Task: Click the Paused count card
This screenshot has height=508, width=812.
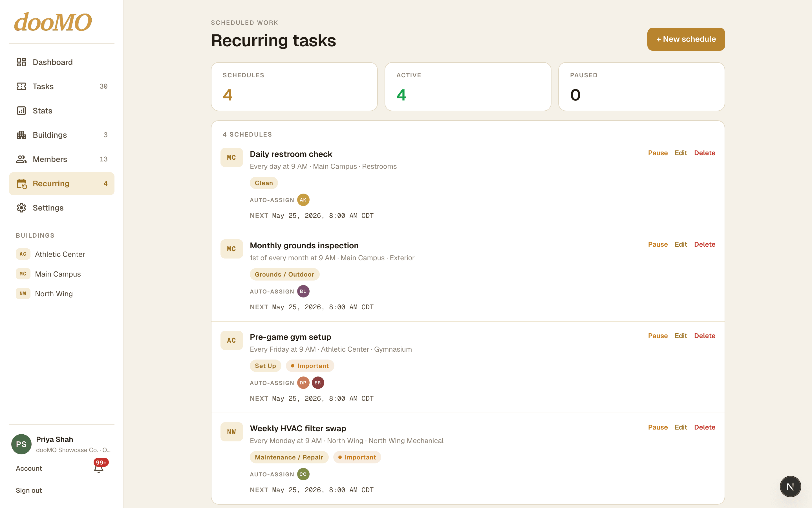Action: pyautogui.click(x=641, y=87)
